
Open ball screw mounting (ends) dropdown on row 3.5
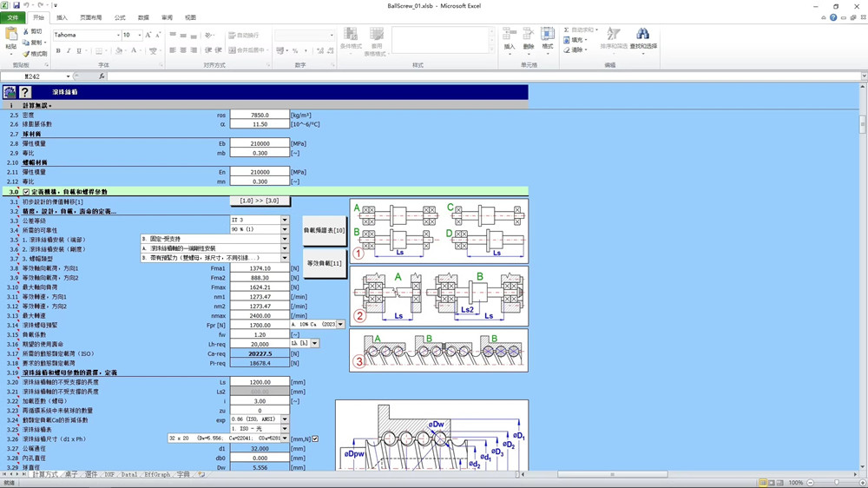285,239
